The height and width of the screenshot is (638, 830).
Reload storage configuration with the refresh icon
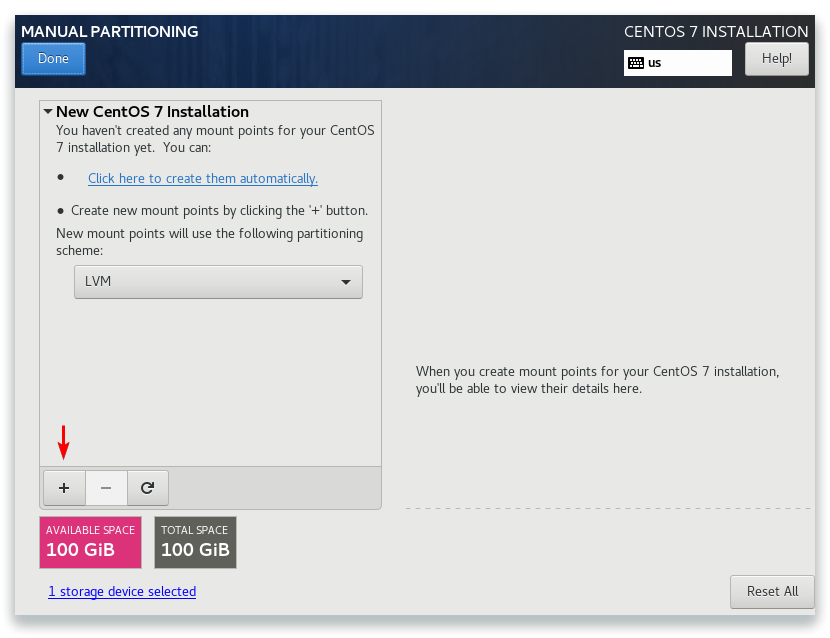pyautogui.click(x=148, y=488)
